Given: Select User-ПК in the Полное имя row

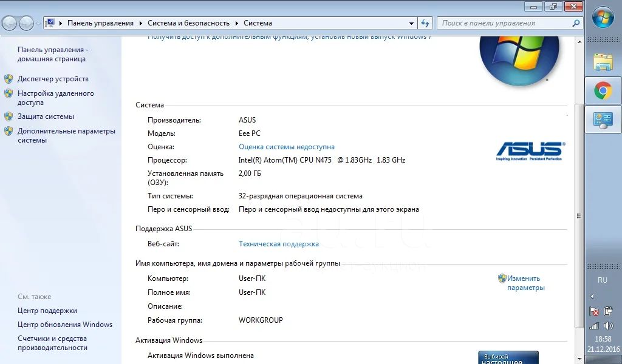Looking at the screenshot, I should (x=252, y=292).
